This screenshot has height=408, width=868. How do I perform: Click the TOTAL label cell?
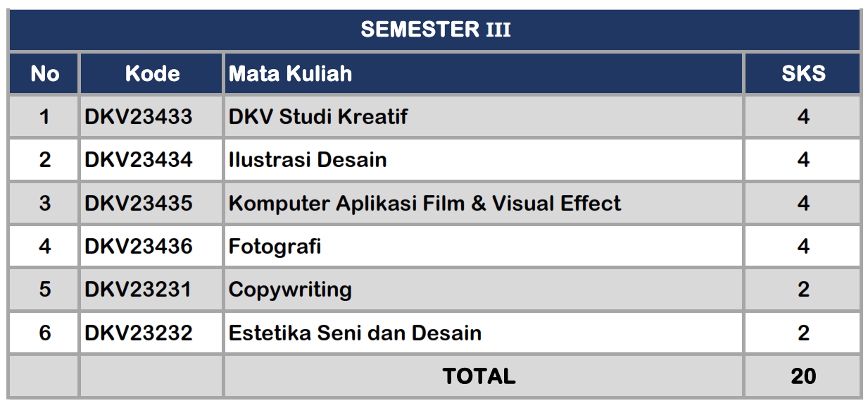pos(484,376)
